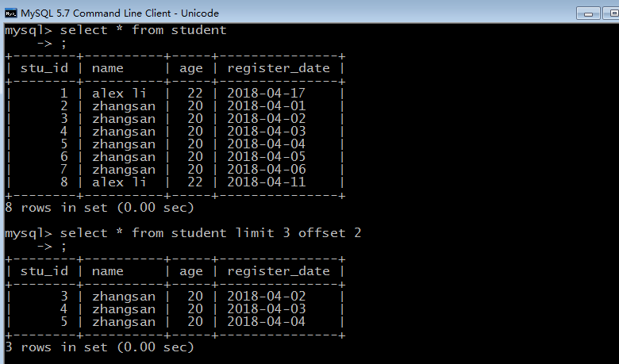Click the first query 'select * from student'
Image resolution: width=619 pixels, height=364 pixels.
click(x=144, y=30)
